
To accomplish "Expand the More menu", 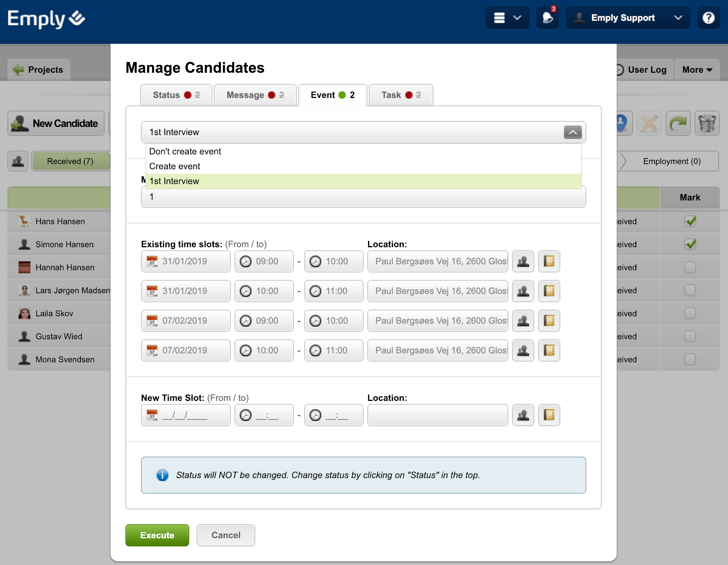I will (697, 70).
